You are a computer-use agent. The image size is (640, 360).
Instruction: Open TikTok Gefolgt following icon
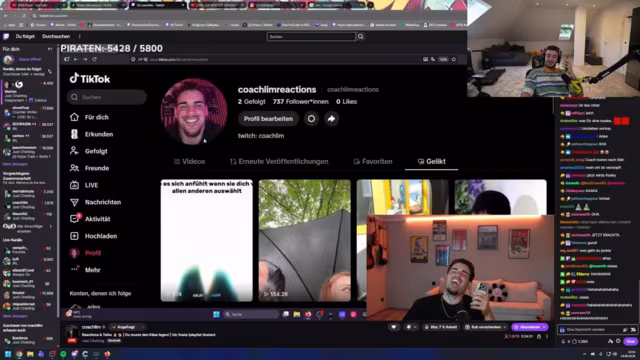click(74, 151)
